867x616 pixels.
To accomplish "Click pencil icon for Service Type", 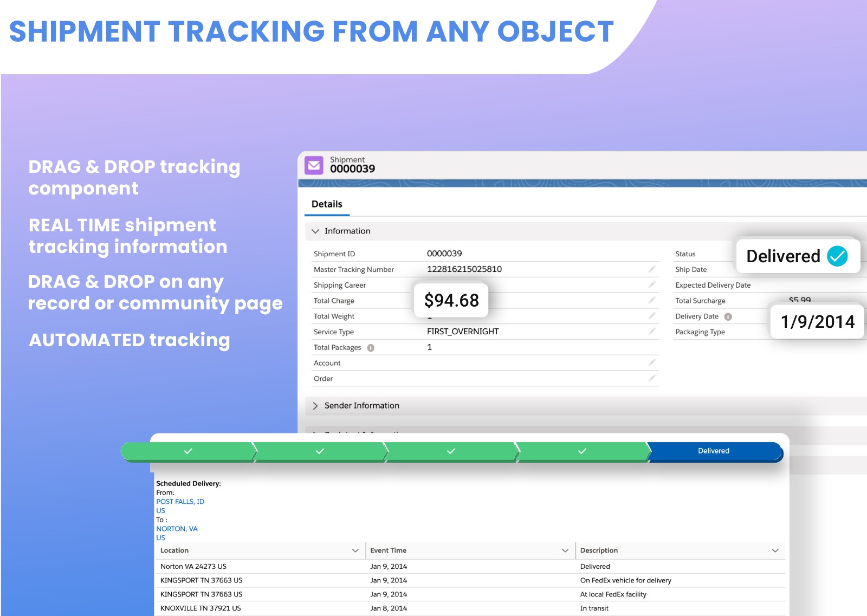I will (652, 331).
